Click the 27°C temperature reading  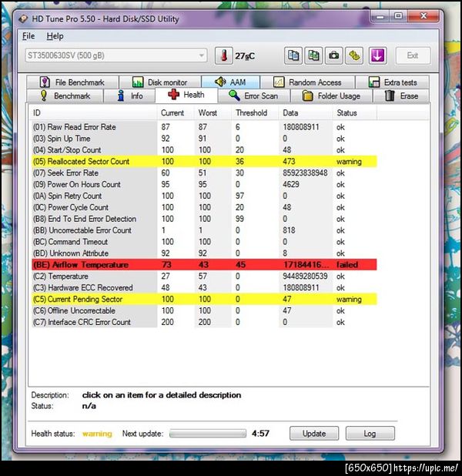(x=245, y=56)
